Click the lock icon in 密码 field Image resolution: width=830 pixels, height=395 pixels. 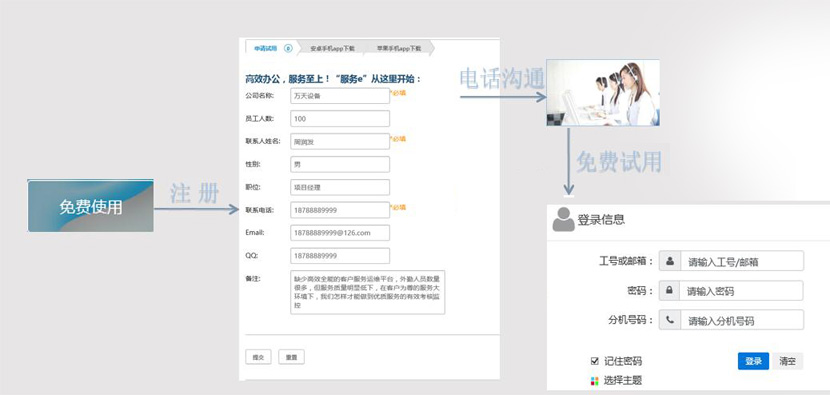[670, 291]
